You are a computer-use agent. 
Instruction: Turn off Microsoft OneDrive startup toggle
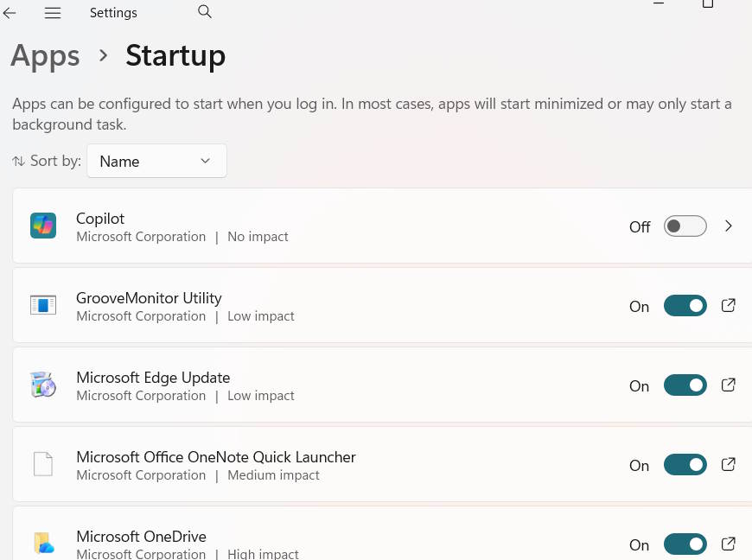685,544
